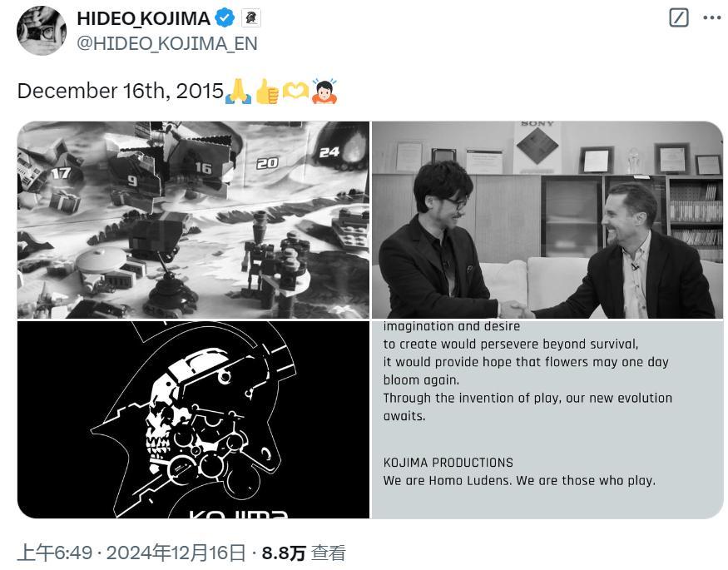The height and width of the screenshot is (570, 728).
Task: Click the thumbs up emoji
Action: click(267, 91)
